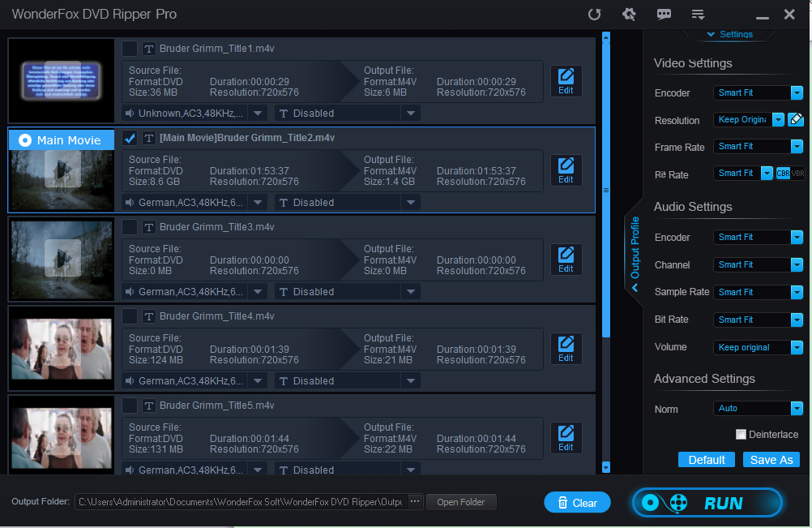Expand audio track dropdown for Title1 Unknown,AC3
Image resolution: width=812 pixels, height=528 pixels.
click(258, 113)
